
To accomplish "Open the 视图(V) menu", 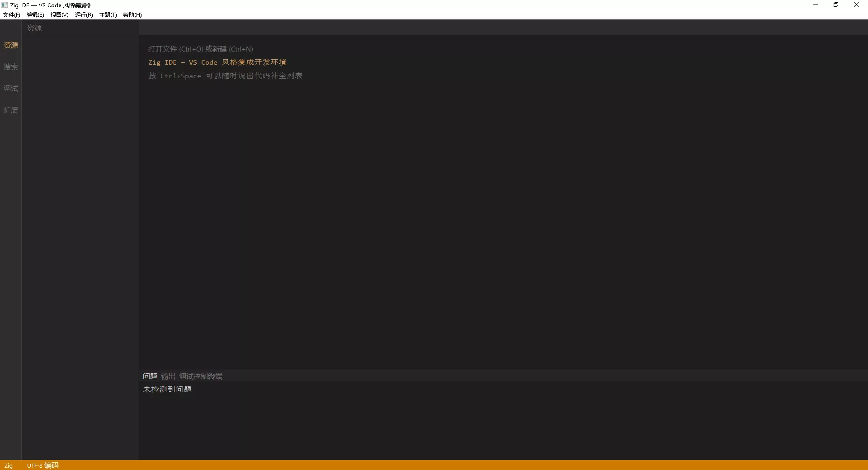I will (59, 15).
